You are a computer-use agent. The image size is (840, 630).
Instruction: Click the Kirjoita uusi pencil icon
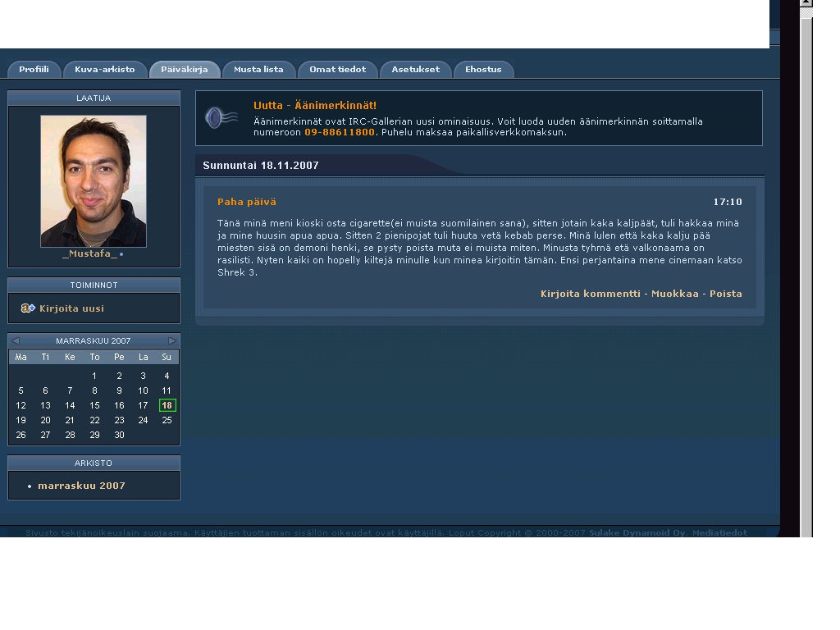click(28, 308)
